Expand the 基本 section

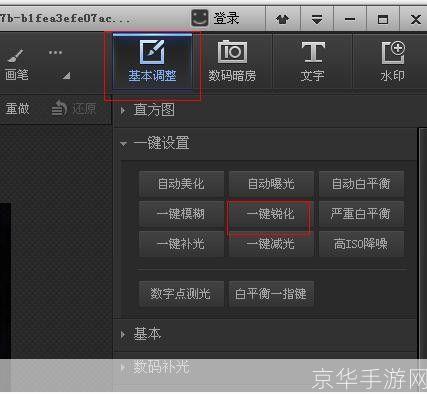pyautogui.click(x=141, y=334)
